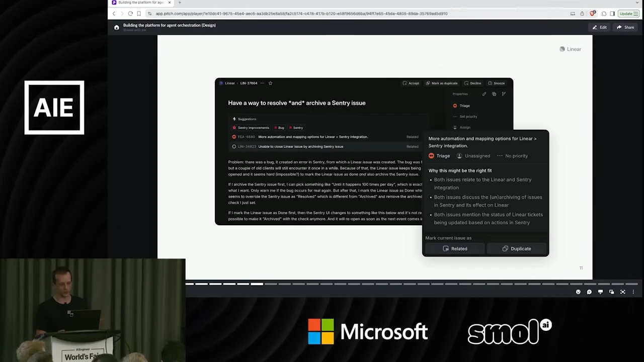Click the share page icon in address bar
Screen dimensions: 644x362
coord(582,14)
